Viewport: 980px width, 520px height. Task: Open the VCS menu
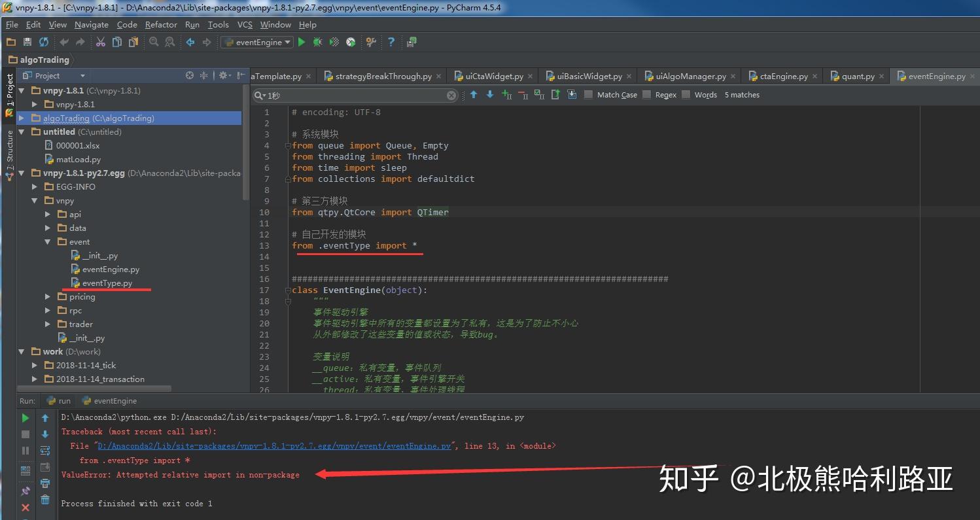click(245, 25)
